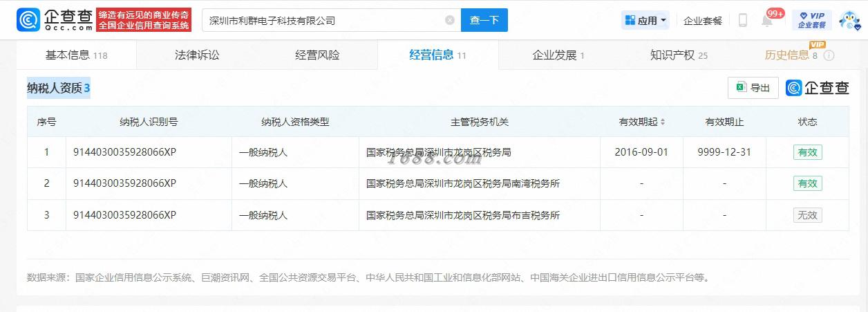Open the 应用 dropdown menu
The width and height of the screenshot is (868, 312).
coord(646,20)
